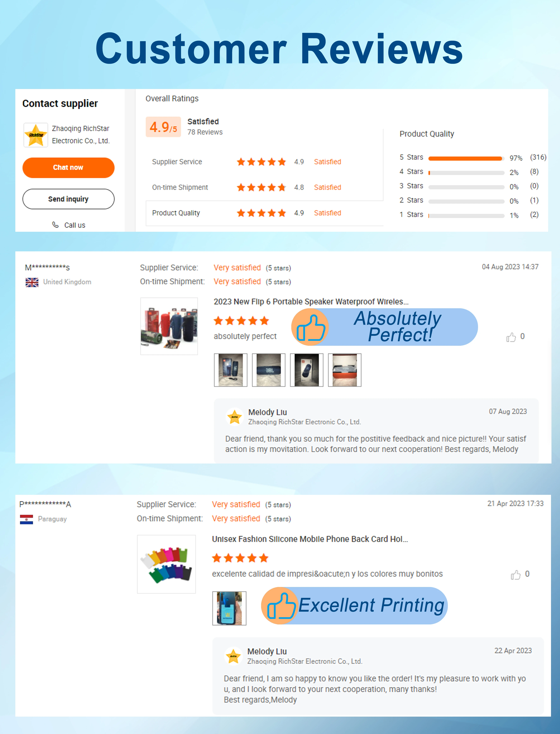This screenshot has height=734, width=560.
Task: Select the Product Quality rating row
Action: pyautogui.click(x=264, y=213)
